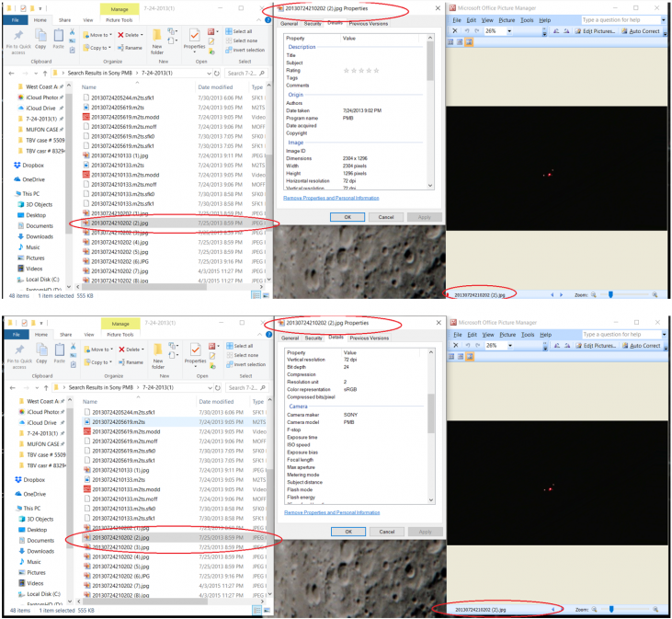Click Undo arrow in upper Picture Manager toolbar
The width and height of the screenshot is (672, 619).
(467, 31)
